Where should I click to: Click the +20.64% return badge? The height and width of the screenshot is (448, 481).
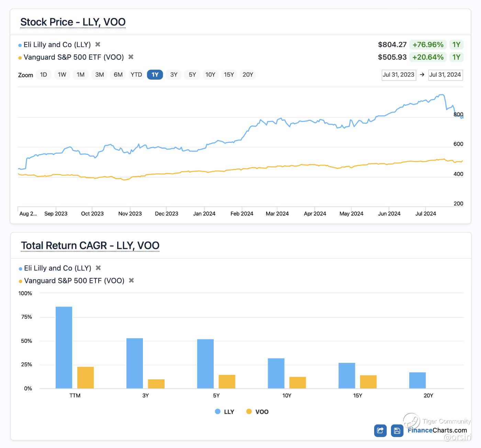tap(428, 57)
